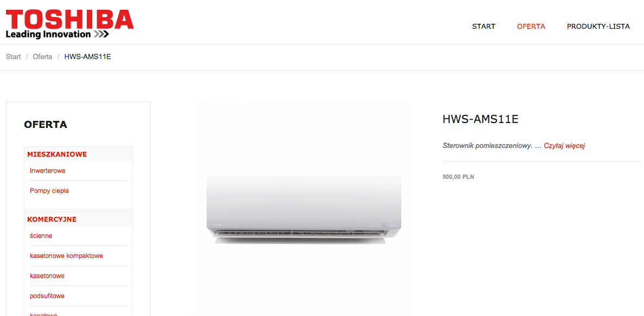Click the HWS-AMS11E breadcrumb item
Screen dimensions: 644x316
[88, 56]
